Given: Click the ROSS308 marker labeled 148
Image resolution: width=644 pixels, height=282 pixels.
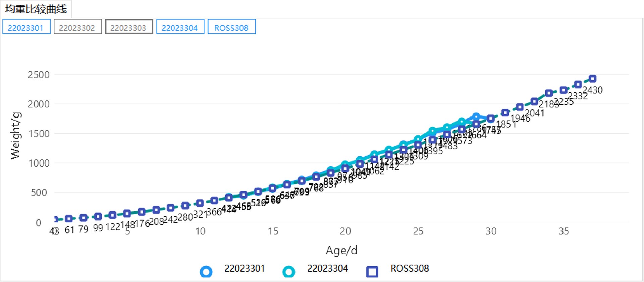Looking at the screenshot, I should click(127, 213).
